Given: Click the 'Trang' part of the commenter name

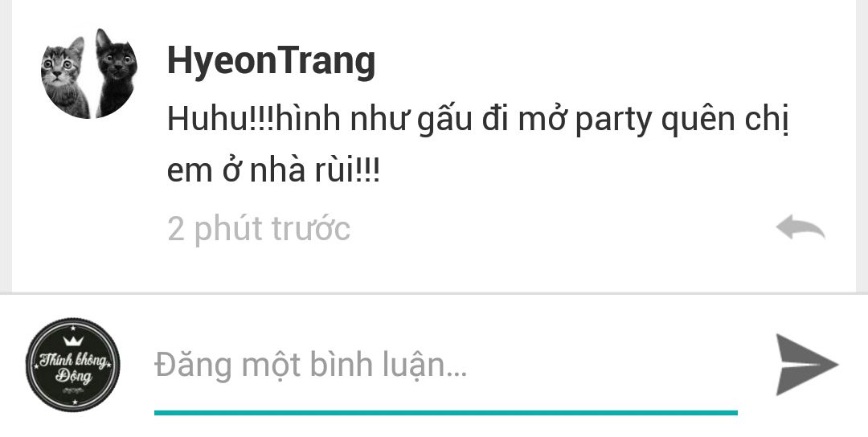Looking at the screenshot, I should click(326, 63).
